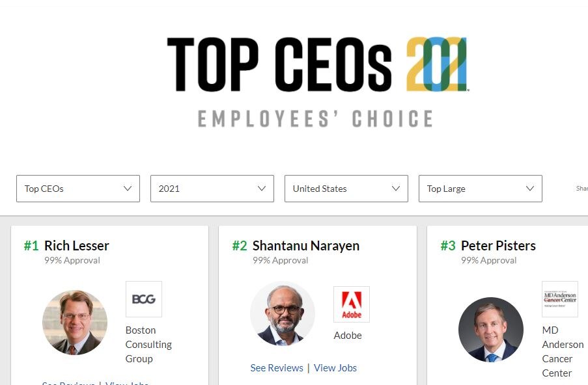Image resolution: width=588 pixels, height=385 pixels.
Task: Click the Adobe red logo icon
Action: point(351,303)
